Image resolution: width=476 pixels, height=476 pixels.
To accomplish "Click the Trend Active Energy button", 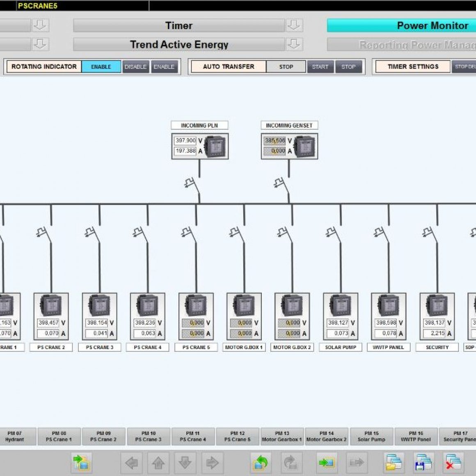I will tap(179, 44).
